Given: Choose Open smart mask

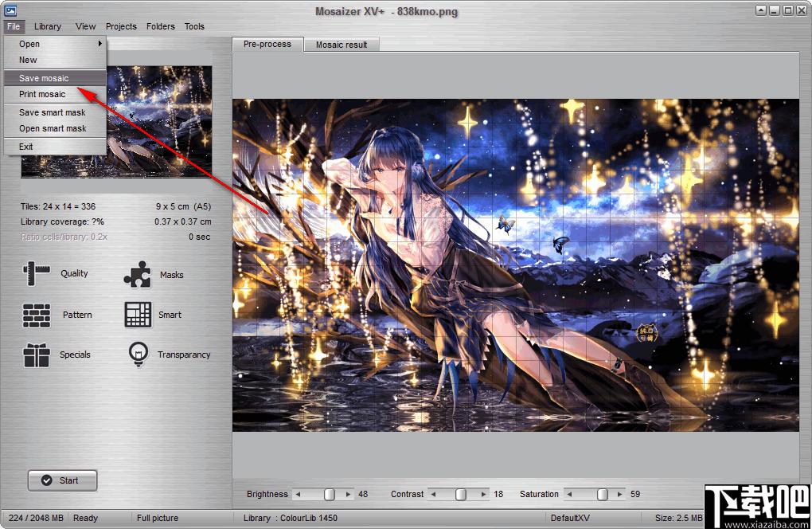Looking at the screenshot, I should point(55,128).
